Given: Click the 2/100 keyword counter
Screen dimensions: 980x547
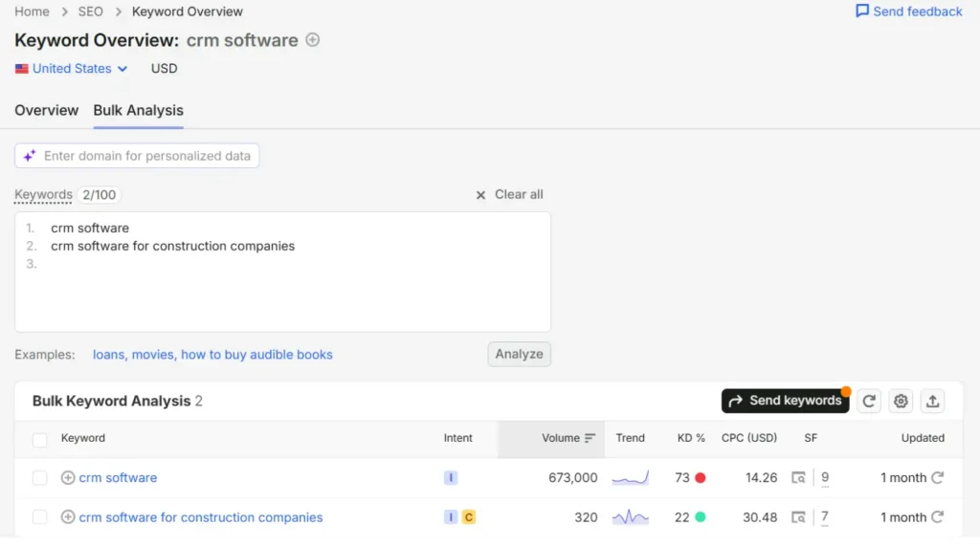Looking at the screenshot, I should pyautogui.click(x=99, y=195).
